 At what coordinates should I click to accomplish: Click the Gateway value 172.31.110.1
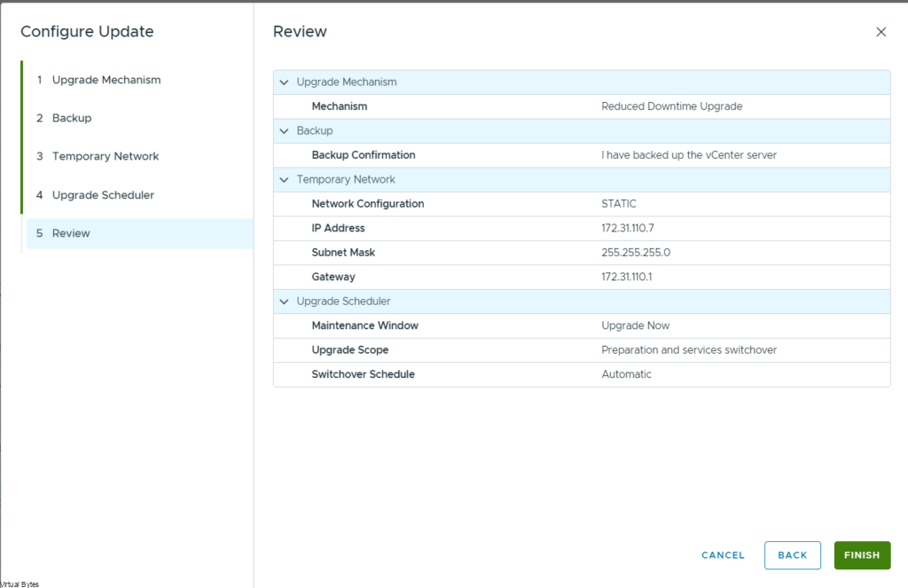pyautogui.click(x=626, y=277)
